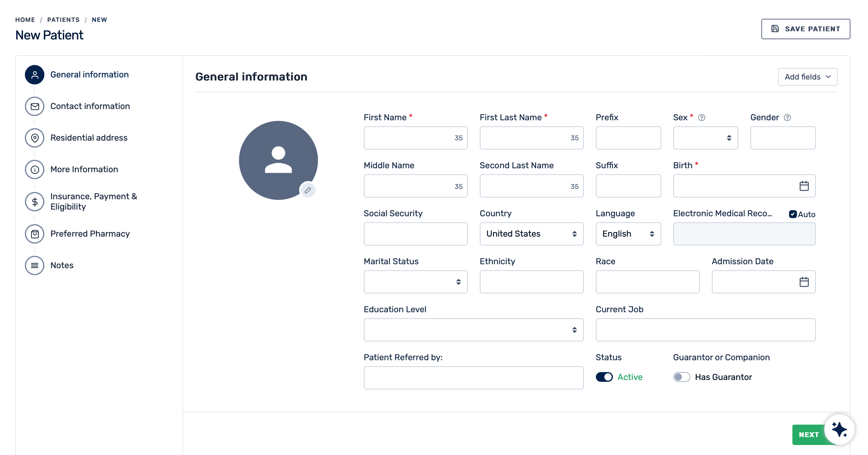Toggle the Active status switch
Image resolution: width=868 pixels, height=455 pixels.
[604, 377]
